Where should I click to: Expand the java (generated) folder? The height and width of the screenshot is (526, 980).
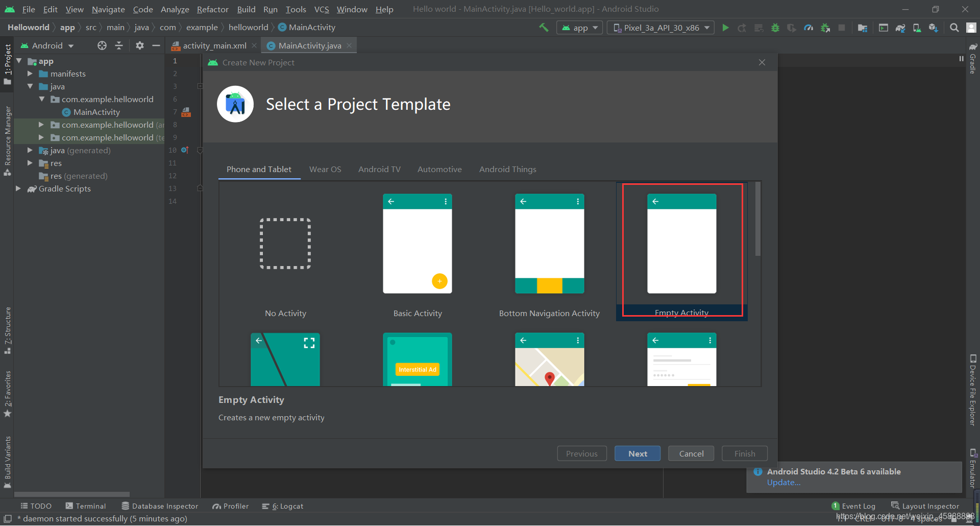30,150
